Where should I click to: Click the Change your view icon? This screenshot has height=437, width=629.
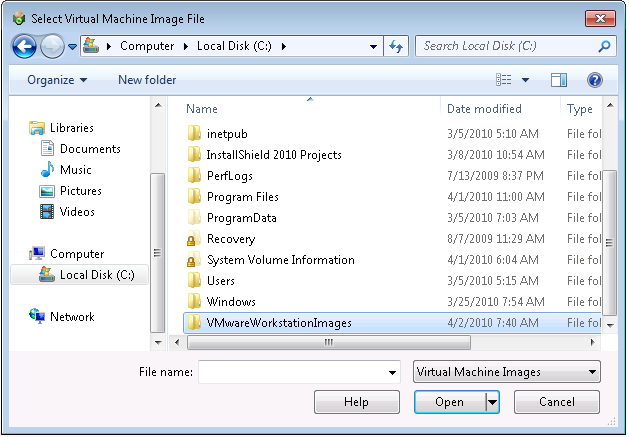tap(505, 80)
